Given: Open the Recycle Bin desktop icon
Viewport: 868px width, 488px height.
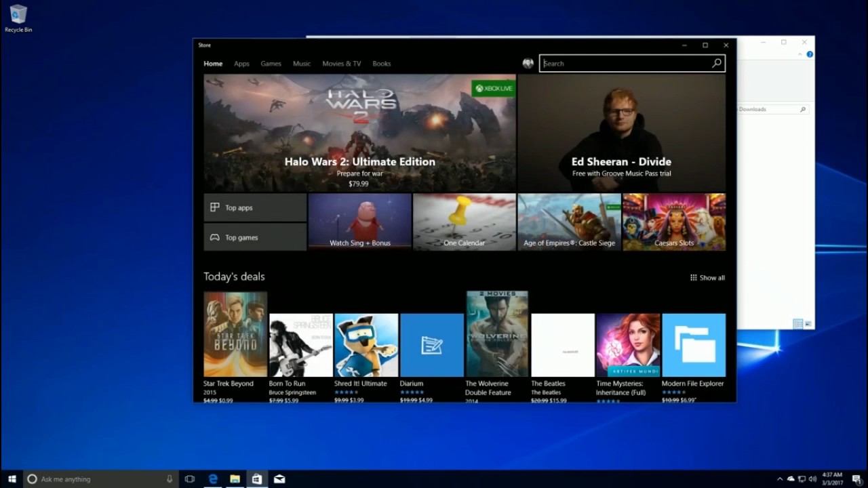Looking at the screenshot, I should click(18, 18).
